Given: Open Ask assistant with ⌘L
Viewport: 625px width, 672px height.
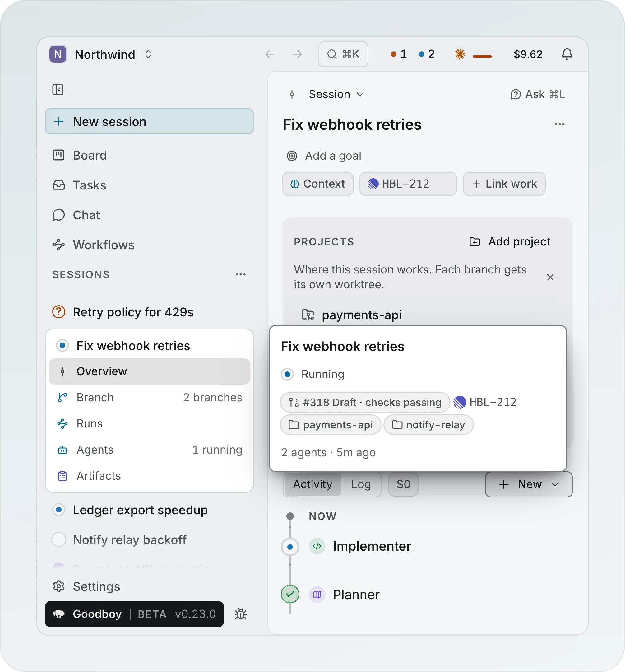Looking at the screenshot, I should (537, 94).
